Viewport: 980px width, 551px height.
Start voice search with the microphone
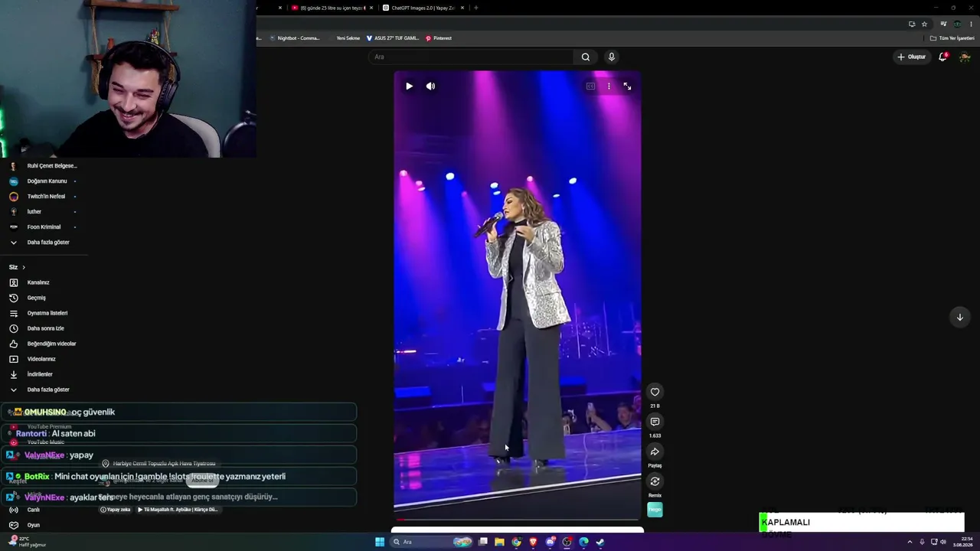click(611, 57)
